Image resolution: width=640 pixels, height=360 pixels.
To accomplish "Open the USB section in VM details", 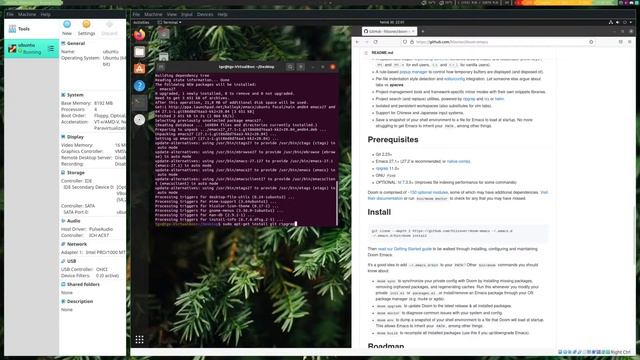I will point(71,261).
